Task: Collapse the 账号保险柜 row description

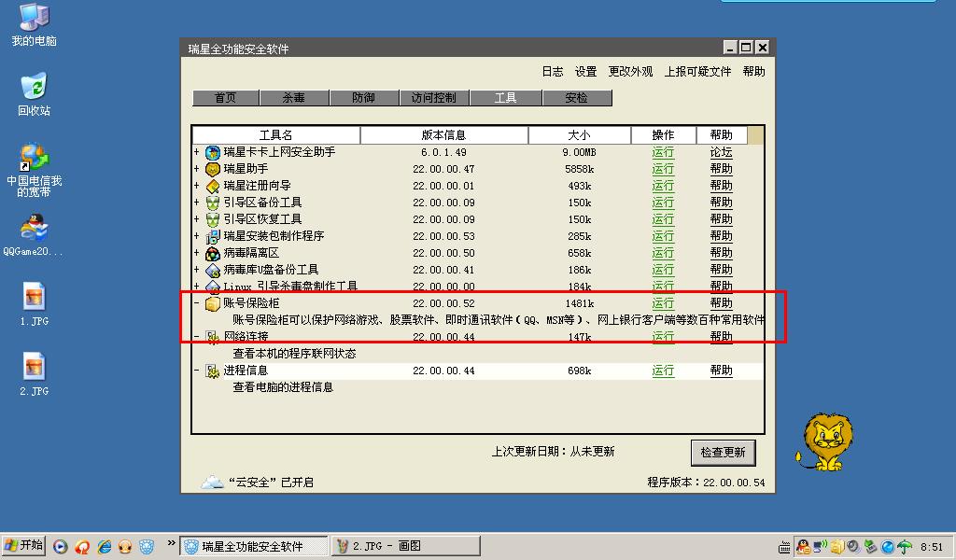Action: (196, 302)
